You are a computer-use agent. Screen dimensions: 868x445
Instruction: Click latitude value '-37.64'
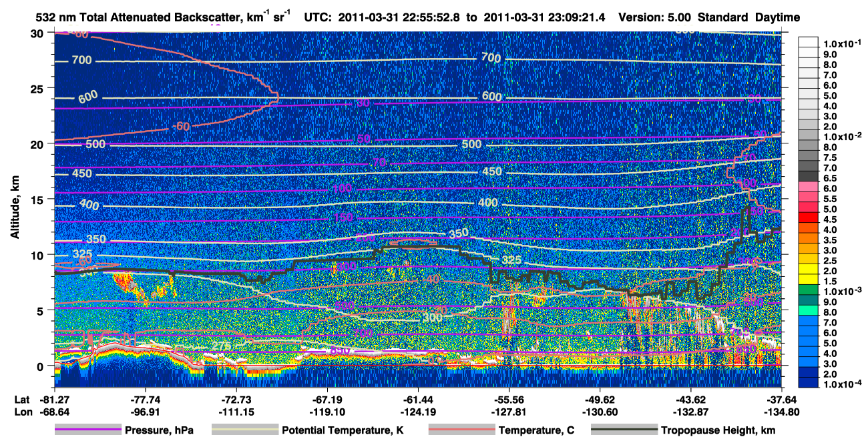point(781,399)
